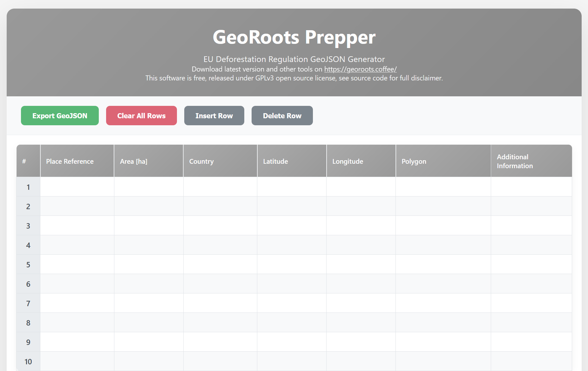Select the # column header cell

point(28,161)
